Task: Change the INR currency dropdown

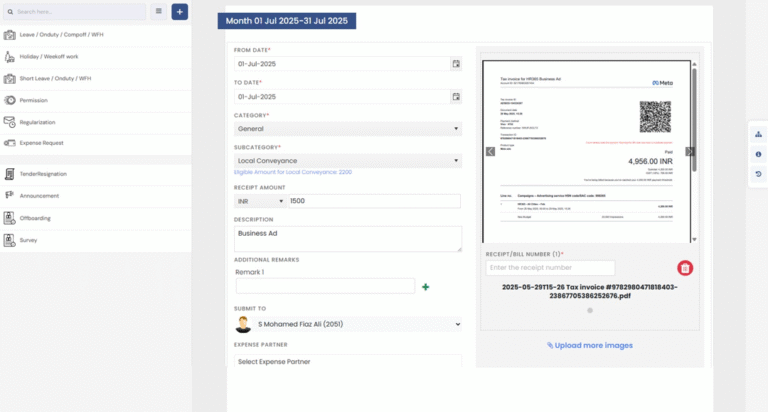Action: [259, 201]
